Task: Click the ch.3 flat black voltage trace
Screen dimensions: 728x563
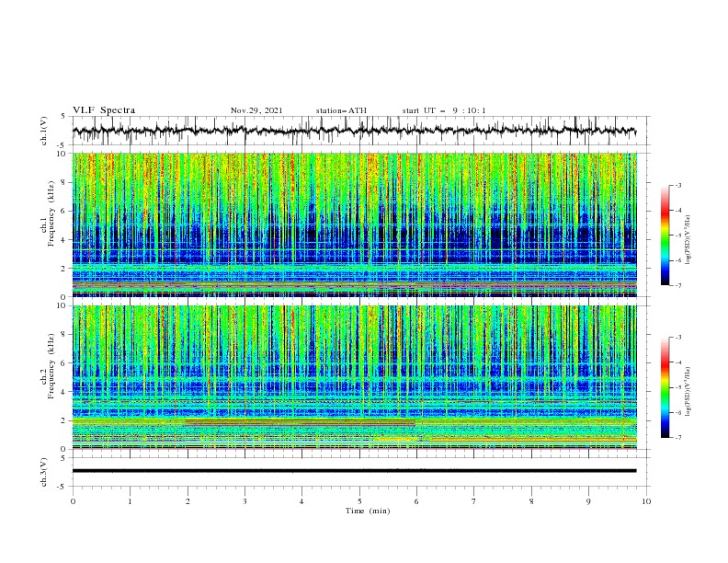Action: pos(354,471)
